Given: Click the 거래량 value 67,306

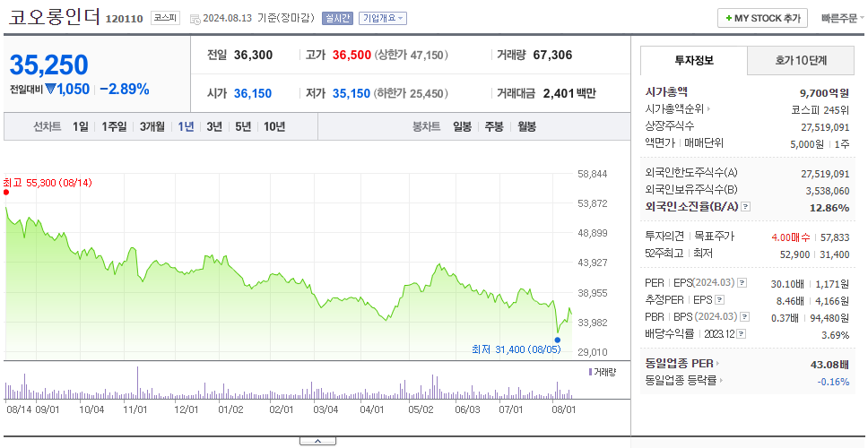Looking at the screenshot, I should [552, 55].
